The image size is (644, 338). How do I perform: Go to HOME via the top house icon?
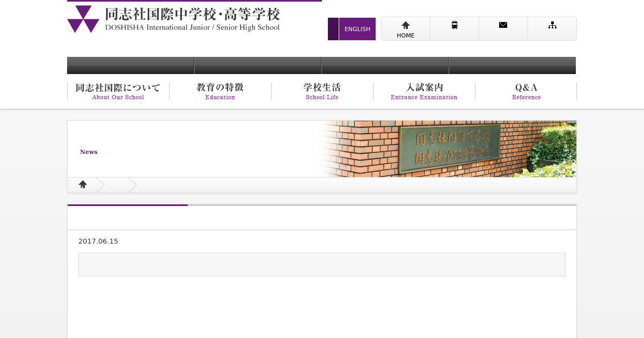point(406,29)
